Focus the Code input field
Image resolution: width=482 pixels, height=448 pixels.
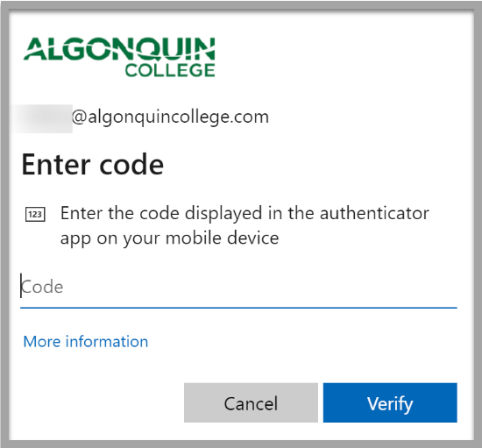tap(238, 288)
